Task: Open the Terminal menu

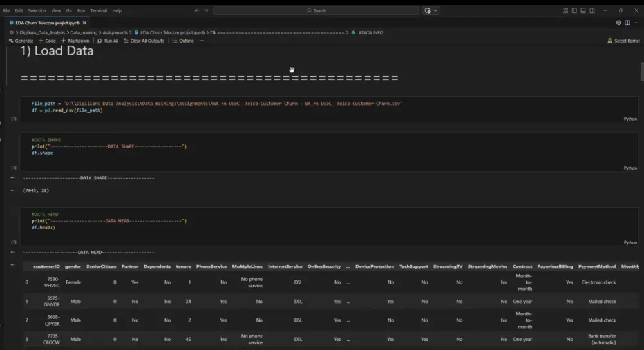Action: point(99,11)
